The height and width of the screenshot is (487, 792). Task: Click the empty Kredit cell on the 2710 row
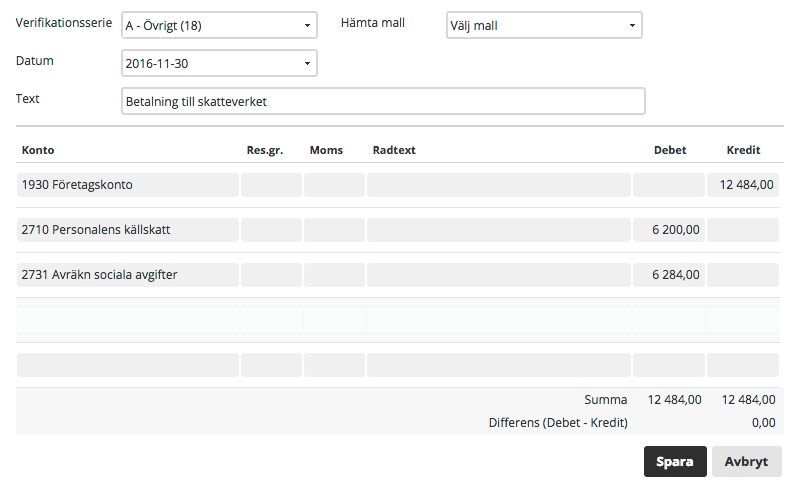coord(742,230)
